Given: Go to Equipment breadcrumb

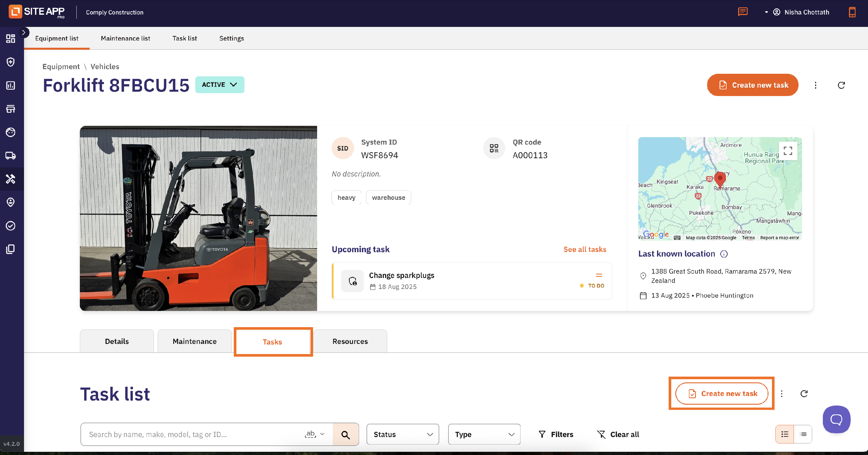Looking at the screenshot, I should [x=61, y=66].
